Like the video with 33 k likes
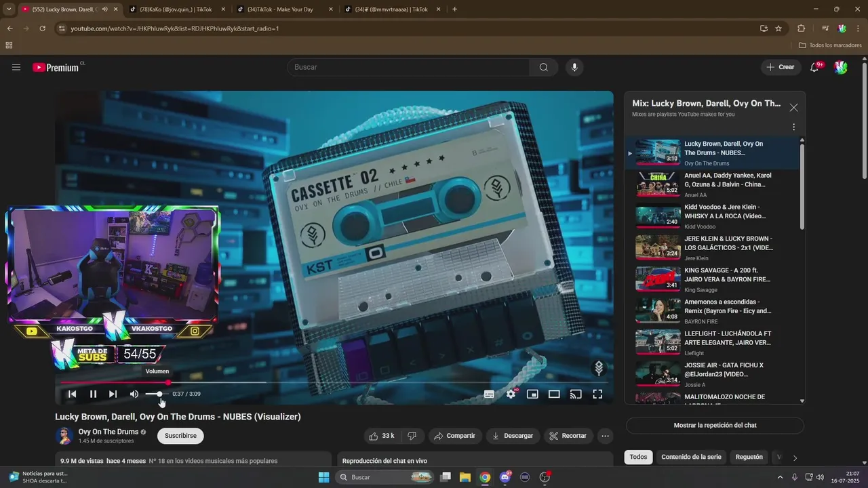This screenshot has height=488, width=868. [382, 436]
